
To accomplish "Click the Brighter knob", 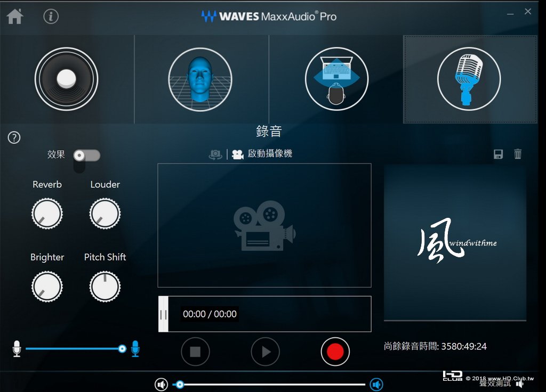I will tap(47, 287).
